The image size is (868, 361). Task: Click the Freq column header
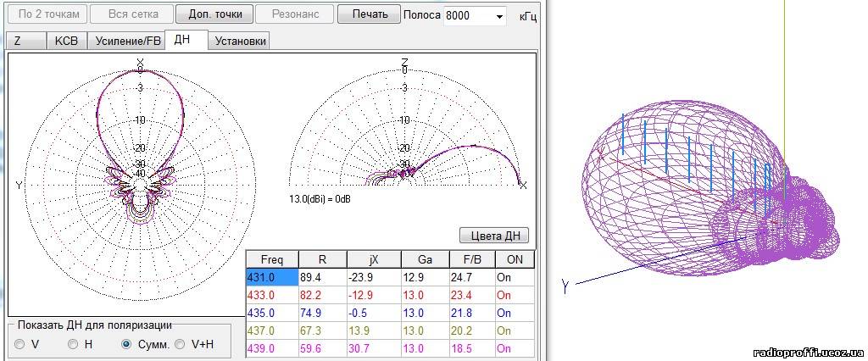coord(272,259)
